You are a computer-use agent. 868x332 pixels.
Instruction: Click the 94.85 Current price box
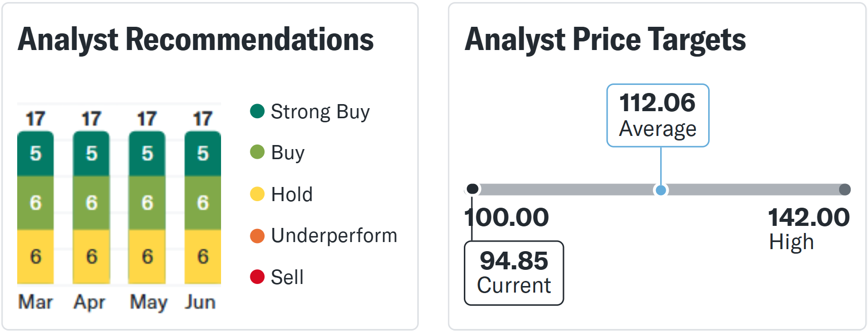pos(514,273)
